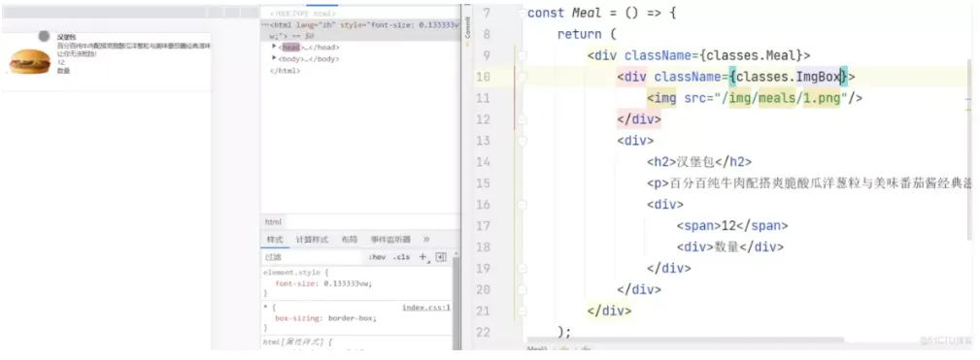This screenshot has width=980, height=360.
Task: Click the html breadcrumb in DevTools
Action: point(273,221)
